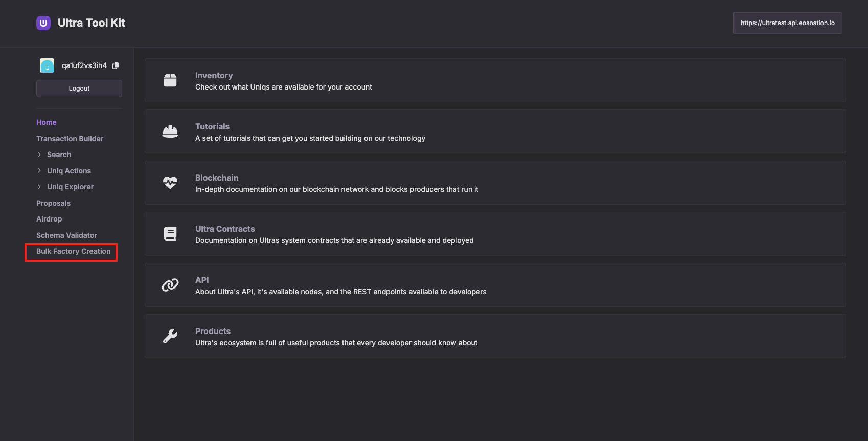Viewport: 868px width, 441px height.
Task: Open the Airdrop sidebar item
Action: click(49, 219)
